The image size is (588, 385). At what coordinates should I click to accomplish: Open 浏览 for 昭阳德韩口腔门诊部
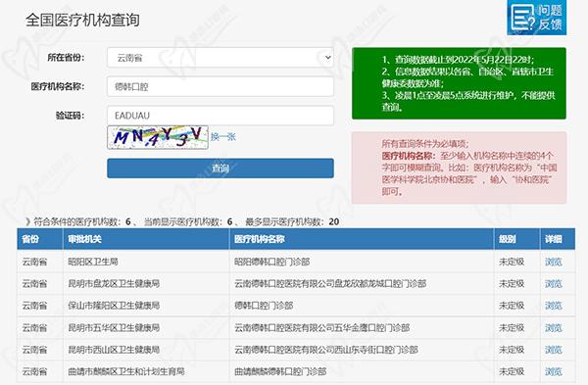pyautogui.click(x=554, y=262)
